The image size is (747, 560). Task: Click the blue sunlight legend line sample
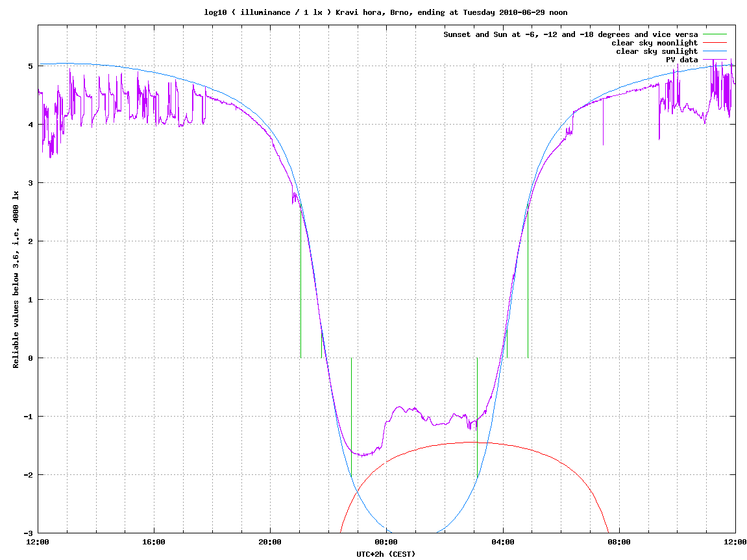point(715,51)
